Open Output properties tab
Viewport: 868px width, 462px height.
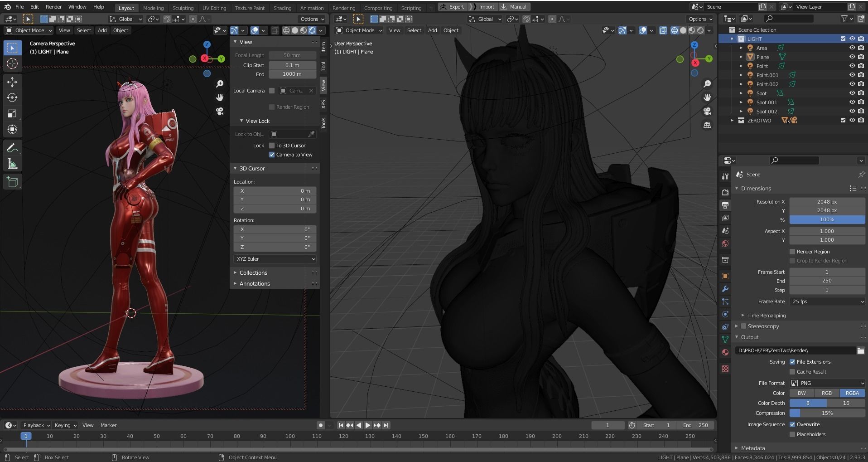[x=725, y=205]
